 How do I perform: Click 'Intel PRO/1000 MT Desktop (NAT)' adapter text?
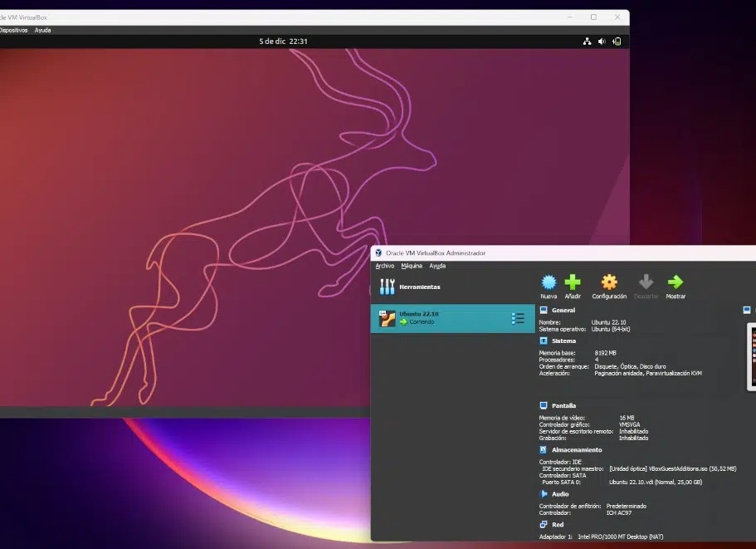pyautogui.click(x=621, y=537)
